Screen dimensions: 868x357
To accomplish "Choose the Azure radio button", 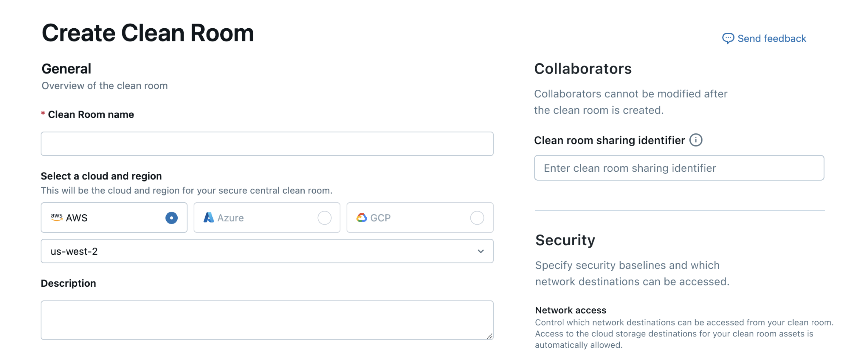I will [x=324, y=218].
